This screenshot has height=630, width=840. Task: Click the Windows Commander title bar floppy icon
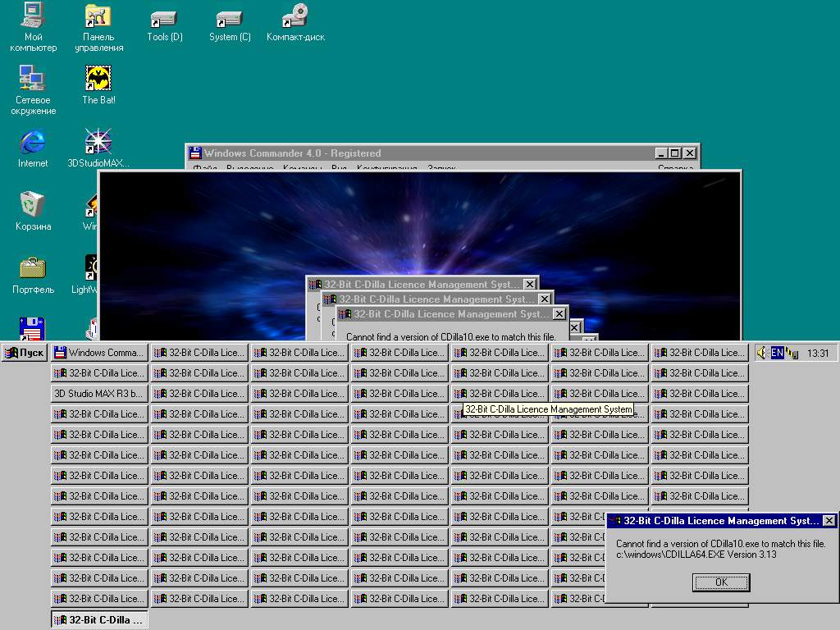point(195,153)
